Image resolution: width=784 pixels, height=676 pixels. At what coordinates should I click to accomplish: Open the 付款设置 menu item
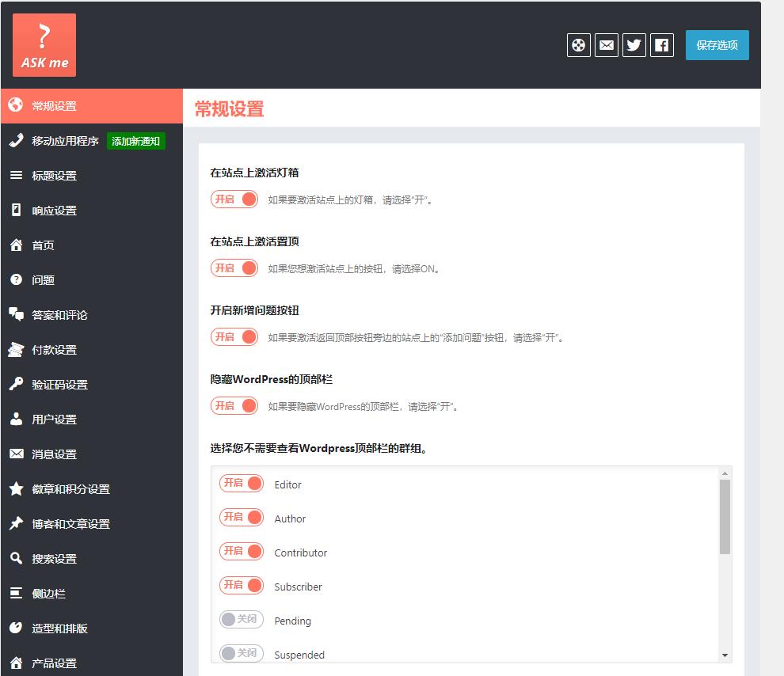[x=92, y=349]
